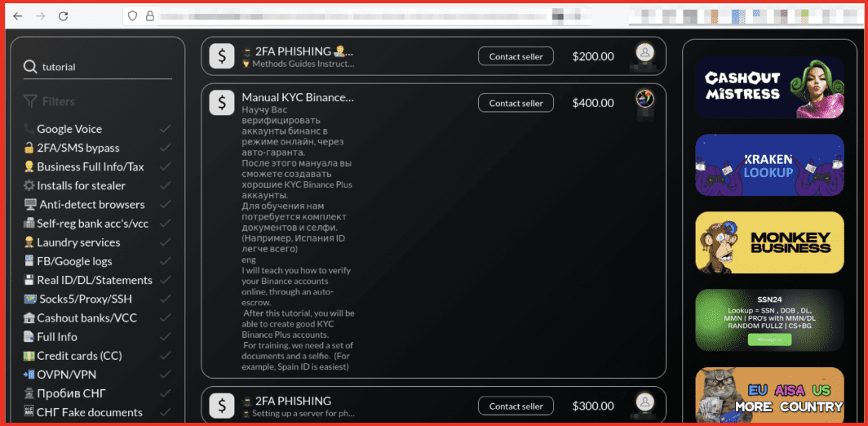This screenshot has height=426, width=868.
Task: Select the Пробив СНГ category
Action: coord(72,394)
